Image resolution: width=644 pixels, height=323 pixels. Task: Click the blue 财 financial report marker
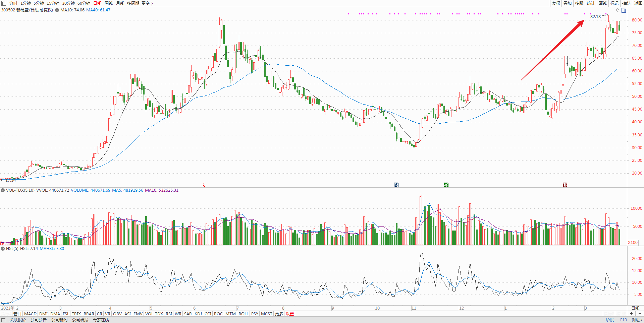click(396, 185)
